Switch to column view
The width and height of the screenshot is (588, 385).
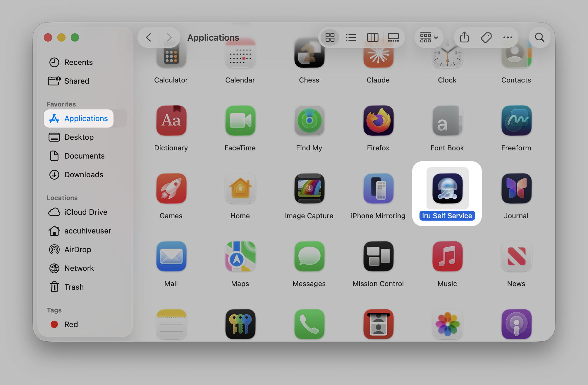coord(372,37)
